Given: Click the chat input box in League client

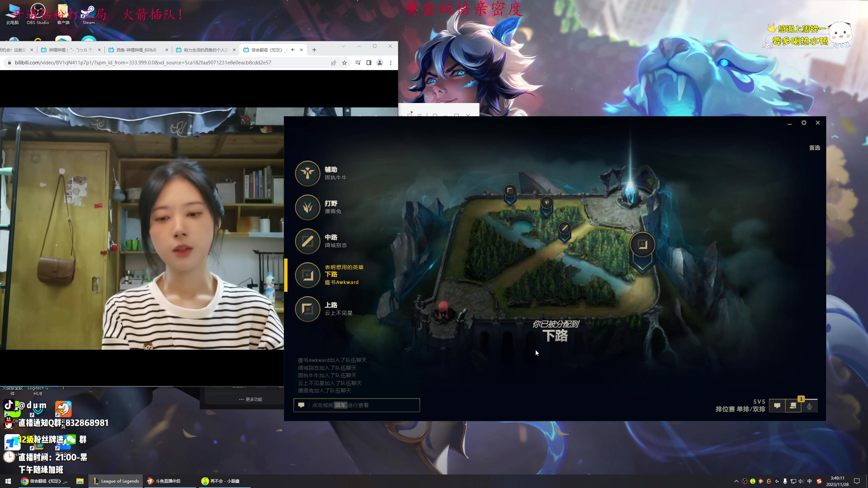Looking at the screenshot, I should click(357, 405).
